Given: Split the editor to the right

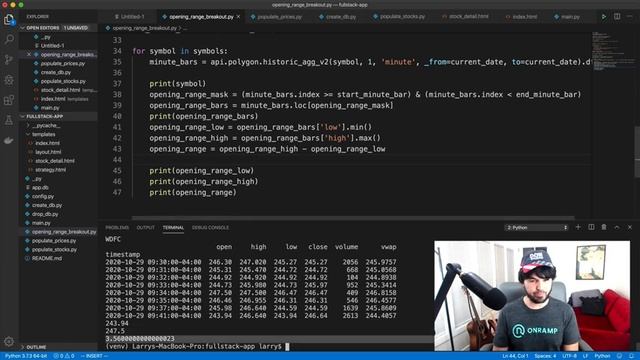Looking at the screenshot, I should click(617, 17).
